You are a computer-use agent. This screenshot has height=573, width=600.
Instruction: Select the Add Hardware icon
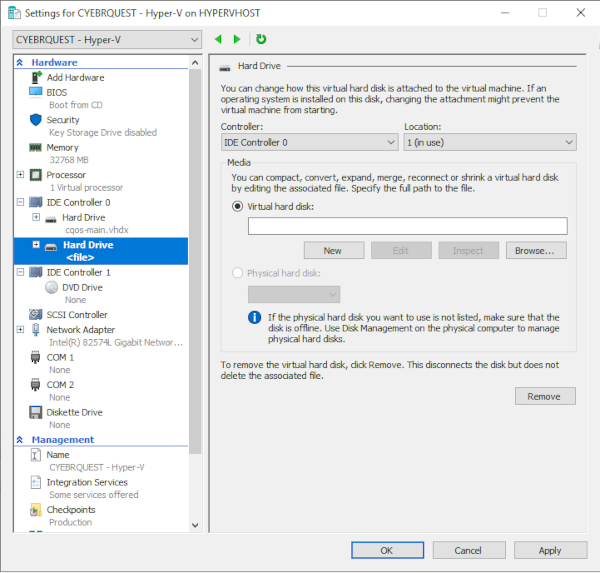[36, 78]
